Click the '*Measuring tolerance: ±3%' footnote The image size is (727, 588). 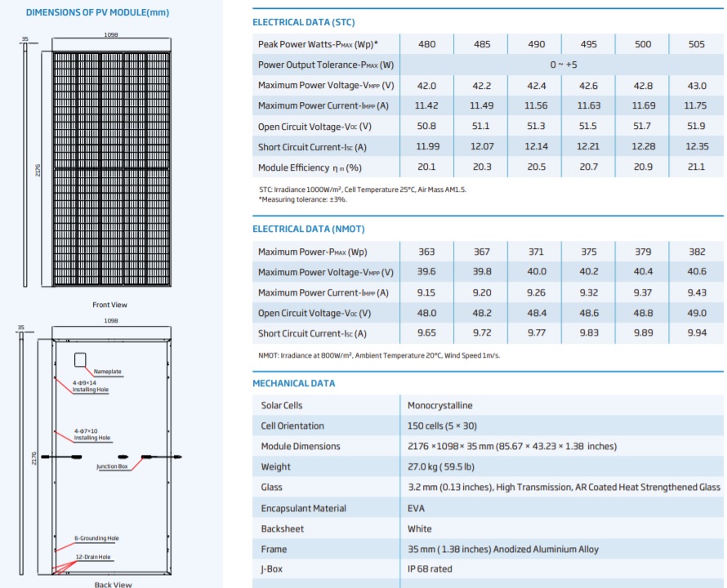pos(303,199)
